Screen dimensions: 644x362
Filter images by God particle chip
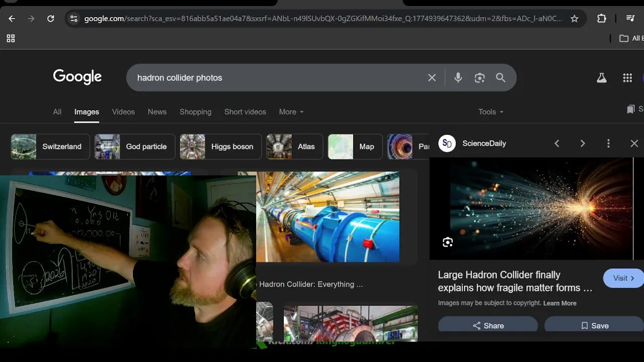[135, 146]
